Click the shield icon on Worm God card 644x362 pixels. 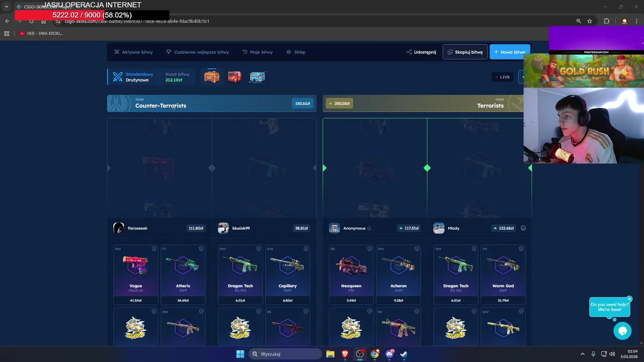(521, 249)
